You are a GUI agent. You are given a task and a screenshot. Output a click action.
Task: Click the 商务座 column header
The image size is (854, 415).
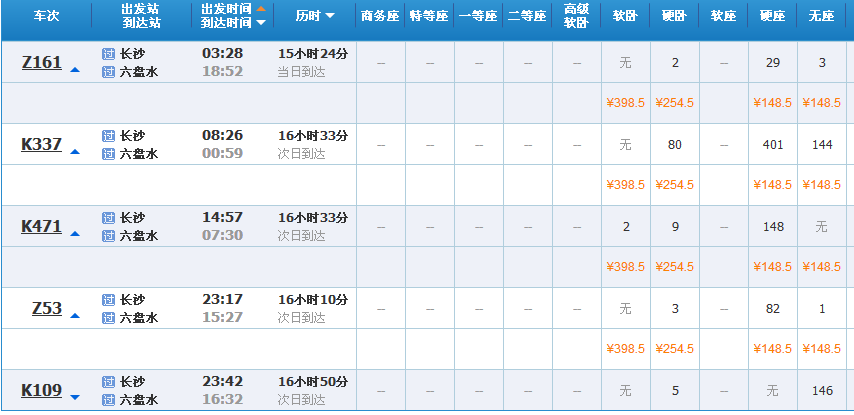point(380,16)
